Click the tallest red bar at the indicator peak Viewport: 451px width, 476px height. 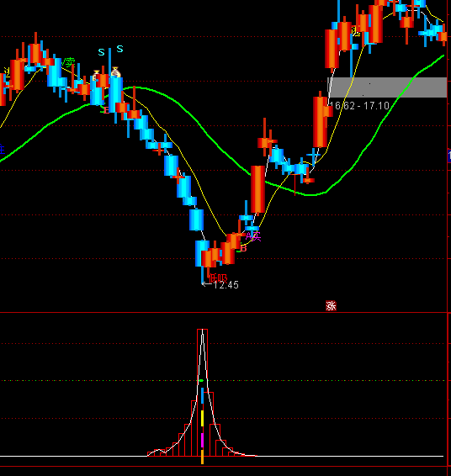tap(202, 392)
